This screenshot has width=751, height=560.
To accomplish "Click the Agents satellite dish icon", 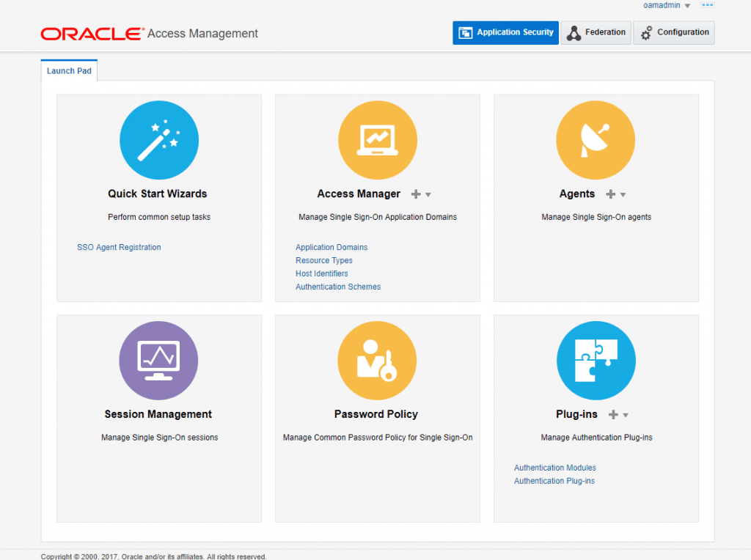I will click(596, 140).
